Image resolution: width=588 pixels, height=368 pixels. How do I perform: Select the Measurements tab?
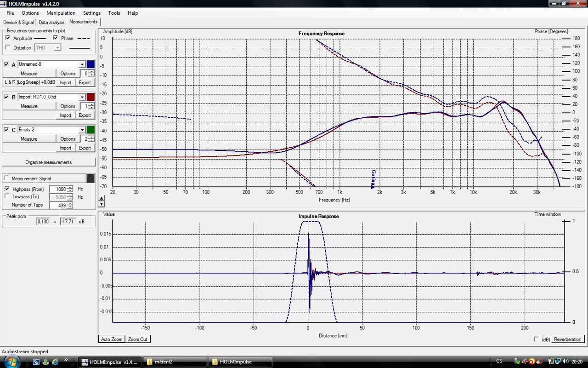[83, 22]
